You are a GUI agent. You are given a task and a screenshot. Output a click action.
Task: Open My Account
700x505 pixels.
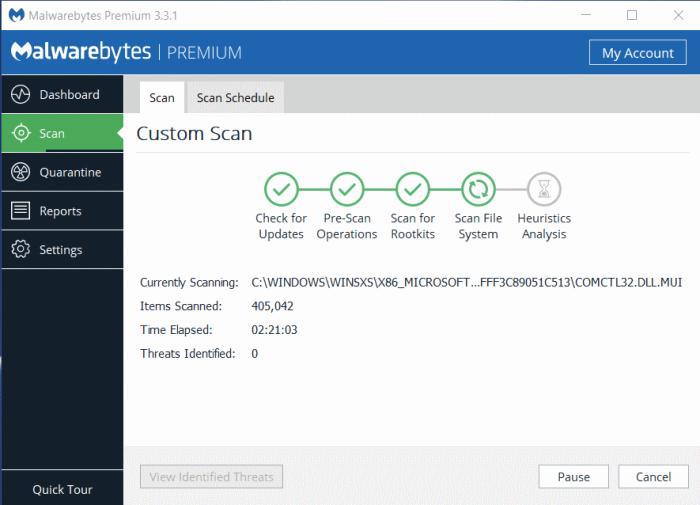[x=637, y=53]
